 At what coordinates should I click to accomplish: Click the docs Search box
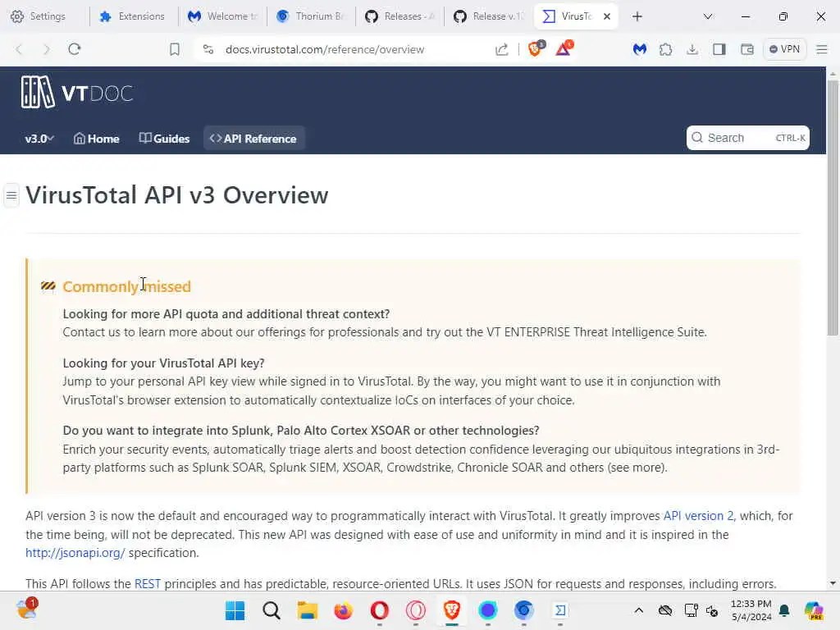coord(748,138)
